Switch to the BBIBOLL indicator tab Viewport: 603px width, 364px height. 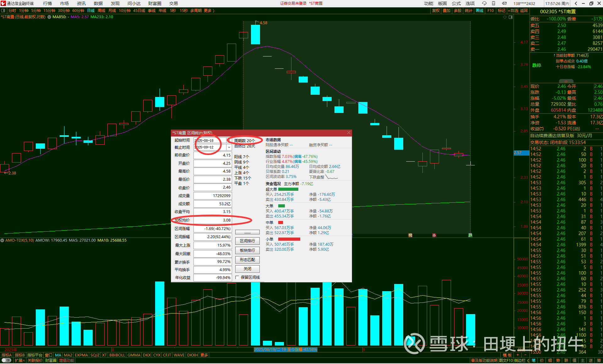coord(117,355)
